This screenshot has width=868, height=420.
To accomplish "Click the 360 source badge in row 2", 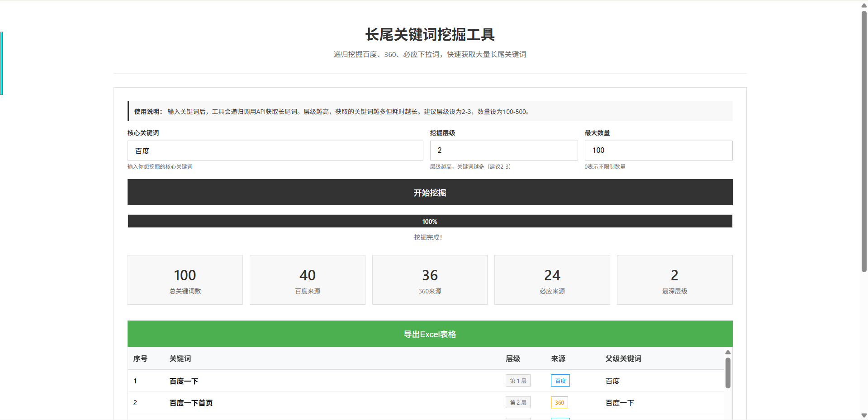I will (559, 402).
